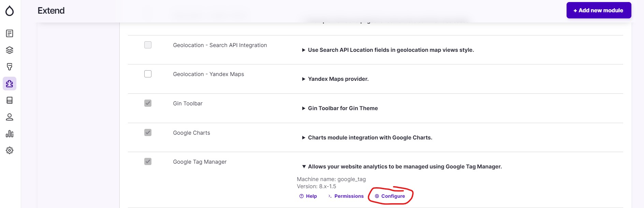Click the Version: 8.x-1.5 text
This screenshot has height=208, width=644.
click(x=317, y=186)
